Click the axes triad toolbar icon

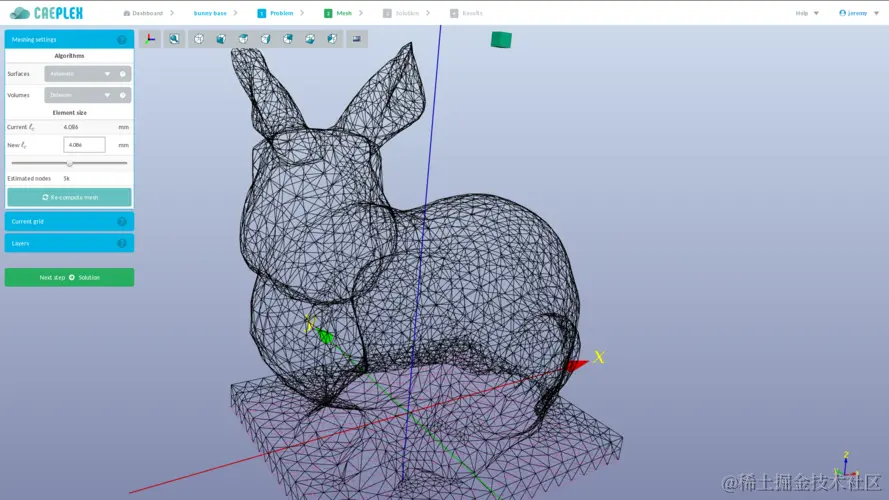150,39
